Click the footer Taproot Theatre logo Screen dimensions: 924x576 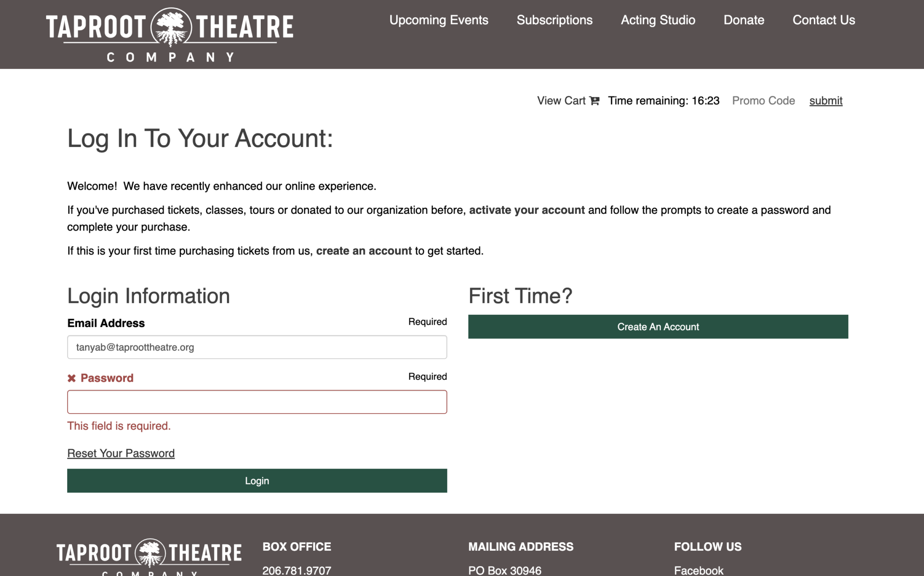tap(149, 557)
